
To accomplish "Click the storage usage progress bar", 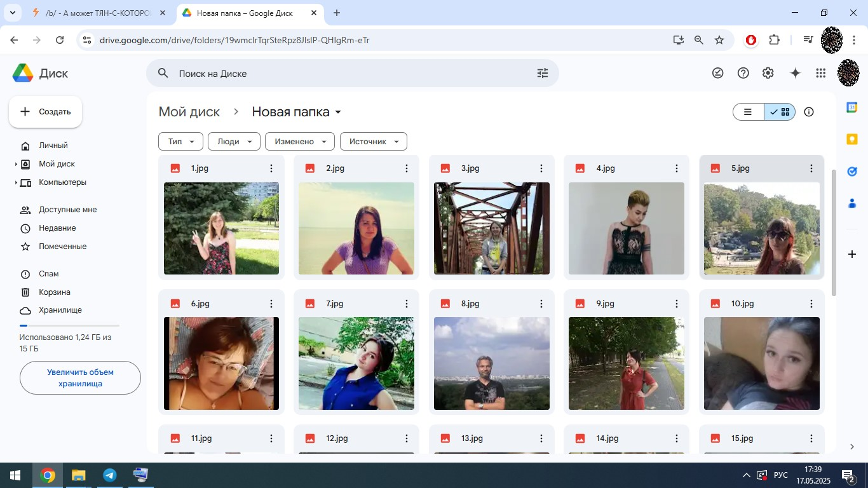I will tap(69, 325).
